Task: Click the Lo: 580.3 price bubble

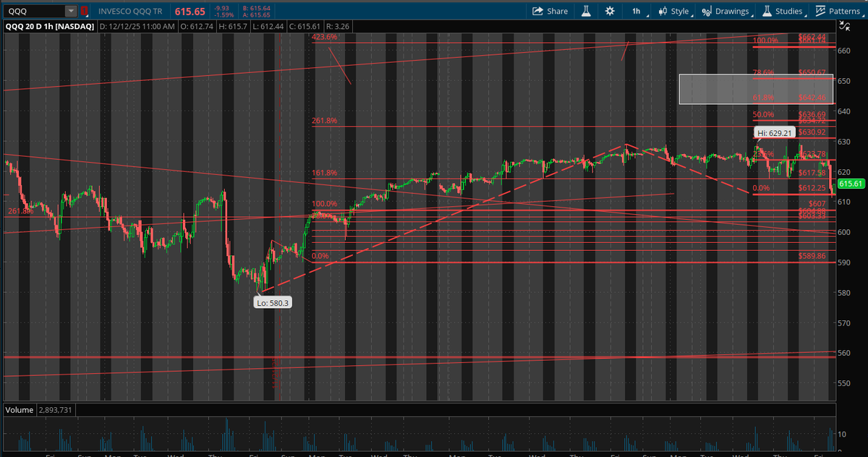Action: [273, 304]
